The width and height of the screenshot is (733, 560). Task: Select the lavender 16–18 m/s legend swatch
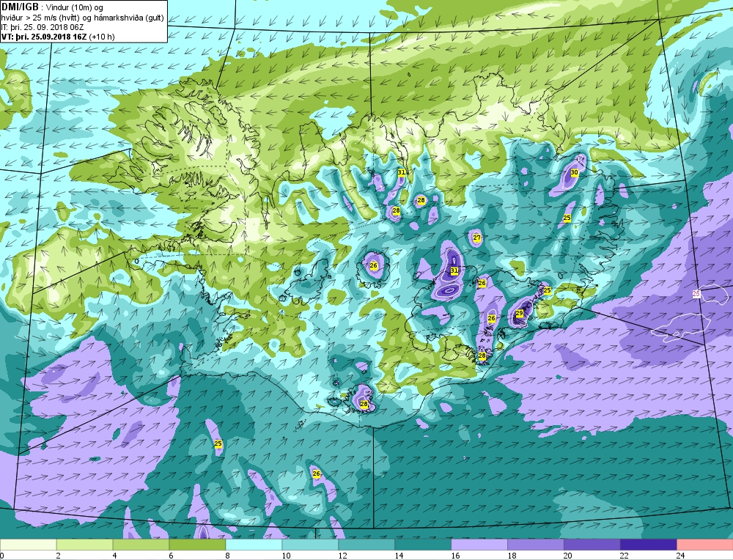[x=479, y=545]
